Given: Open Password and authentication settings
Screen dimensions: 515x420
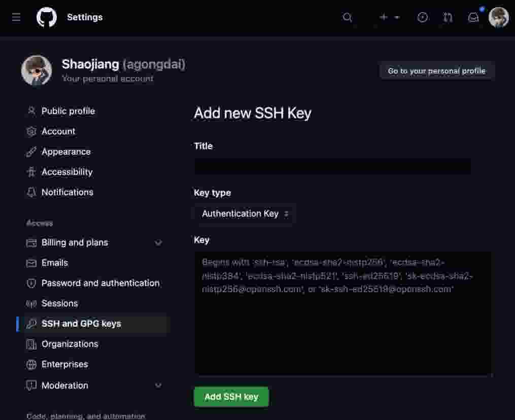Looking at the screenshot, I should click(x=100, y=283).
